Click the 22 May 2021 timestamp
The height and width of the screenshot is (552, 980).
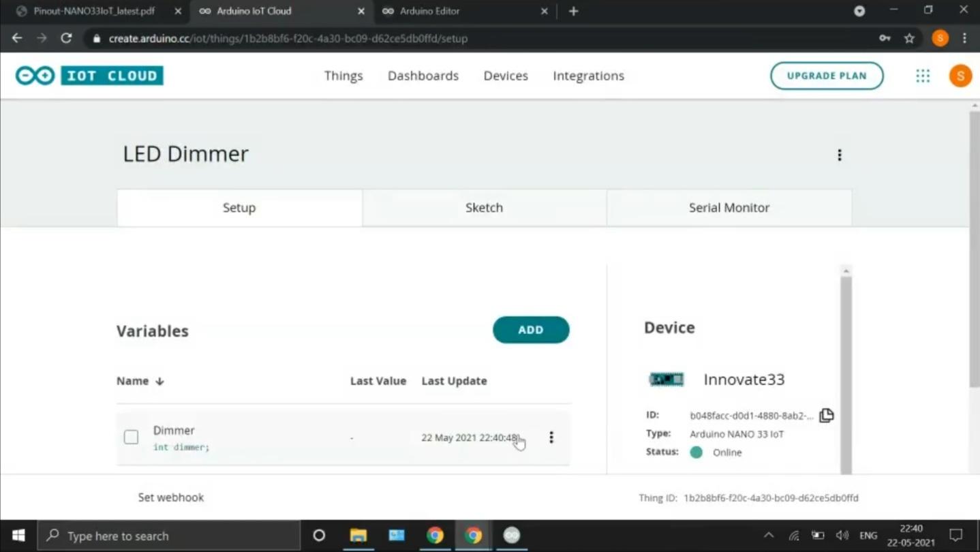pos(470,438)
